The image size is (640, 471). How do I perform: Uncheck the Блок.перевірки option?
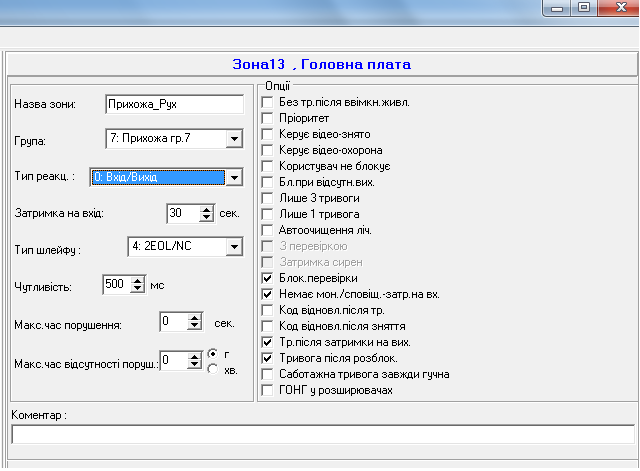tap(267, 278)
